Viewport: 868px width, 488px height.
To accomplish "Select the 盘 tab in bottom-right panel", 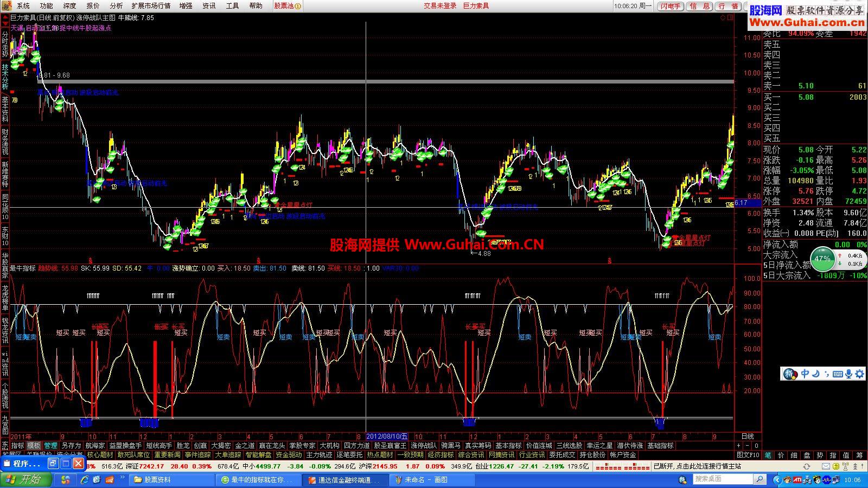I will 807,455.
